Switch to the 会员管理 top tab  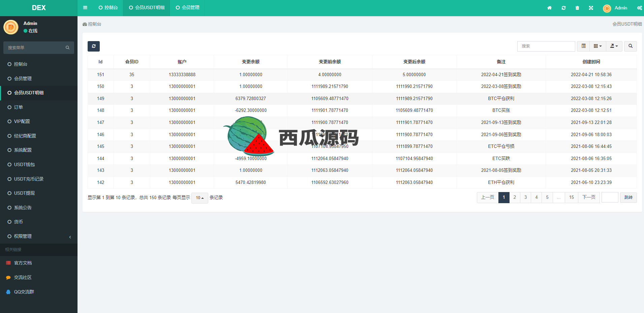(x=188, y=8)
